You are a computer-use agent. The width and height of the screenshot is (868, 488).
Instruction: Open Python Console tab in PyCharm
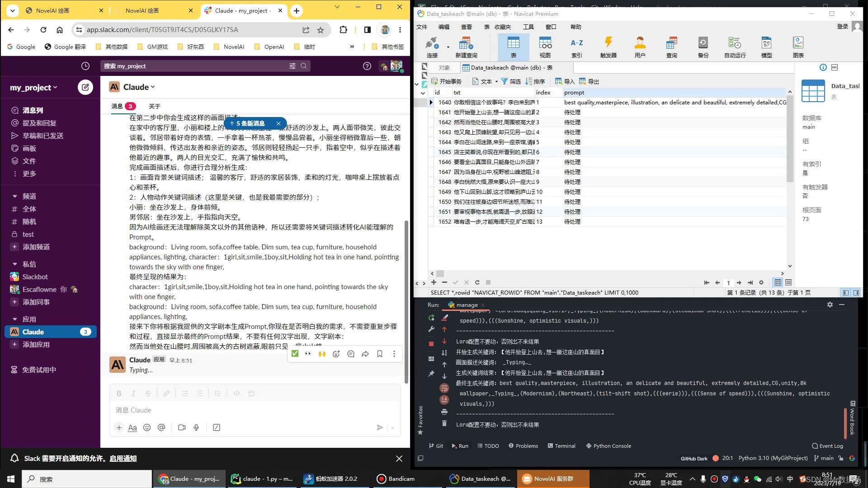pos(609,446)
